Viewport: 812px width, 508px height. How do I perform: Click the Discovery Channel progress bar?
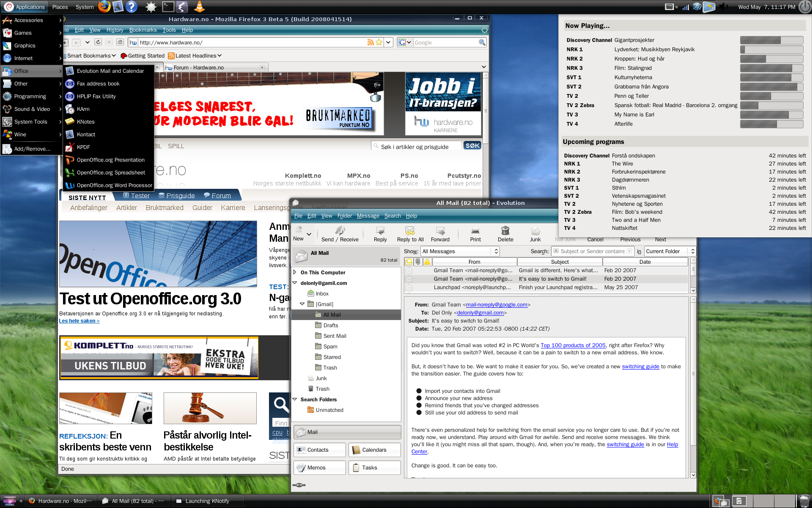click(x=771, y=40)
